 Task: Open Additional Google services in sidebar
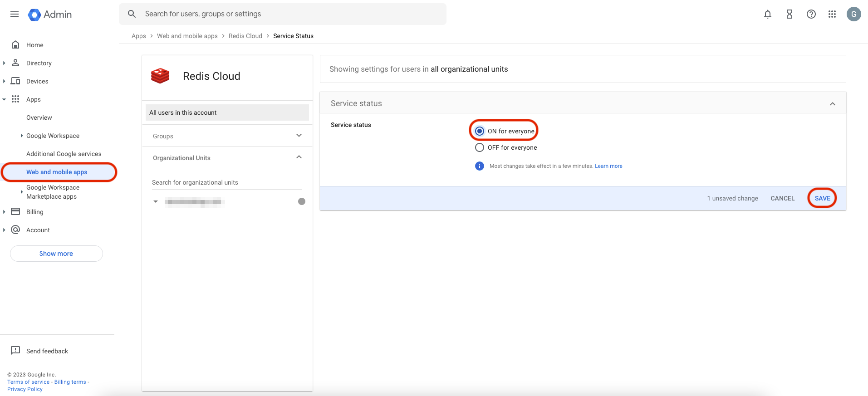[x=64, y=154]
